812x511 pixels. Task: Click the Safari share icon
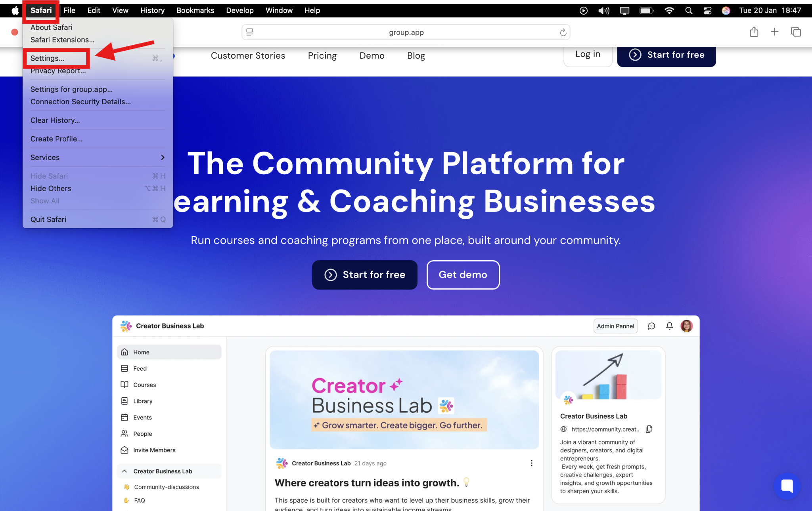pos(754,32)
